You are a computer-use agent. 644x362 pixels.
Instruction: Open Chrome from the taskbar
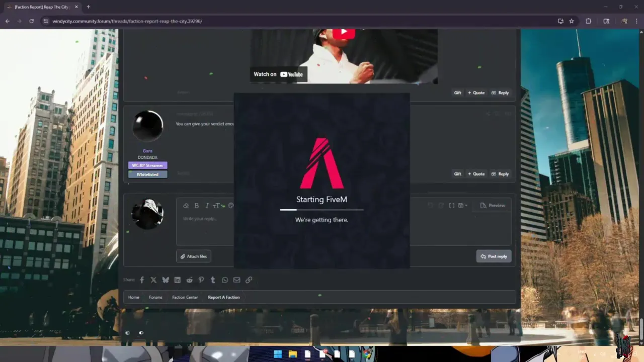pyautogui.click(x=368, y=354)
